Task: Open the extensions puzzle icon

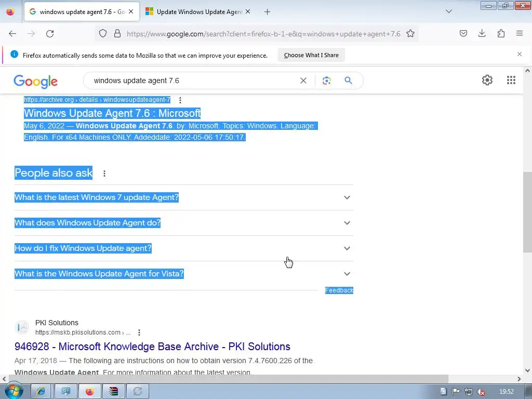Action: click(501, 33)
